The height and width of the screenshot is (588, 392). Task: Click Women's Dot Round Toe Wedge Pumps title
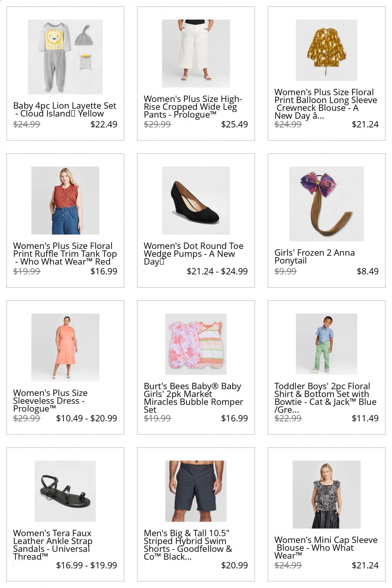tap(193, 254)
